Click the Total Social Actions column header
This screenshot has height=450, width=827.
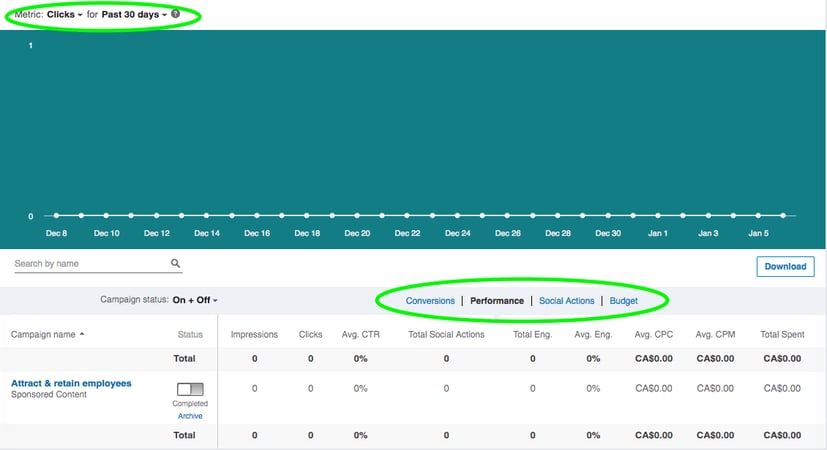(446, 334)
